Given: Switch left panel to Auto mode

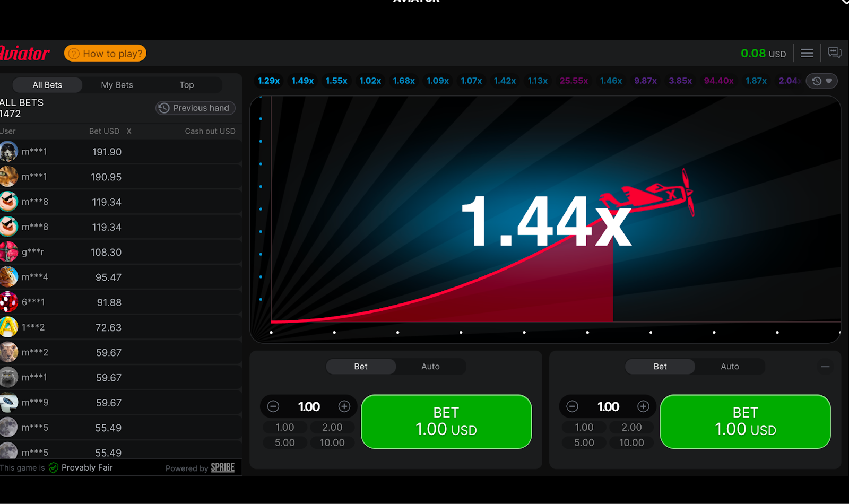Looking at the screenshot, I should click(x=430, y=366).
